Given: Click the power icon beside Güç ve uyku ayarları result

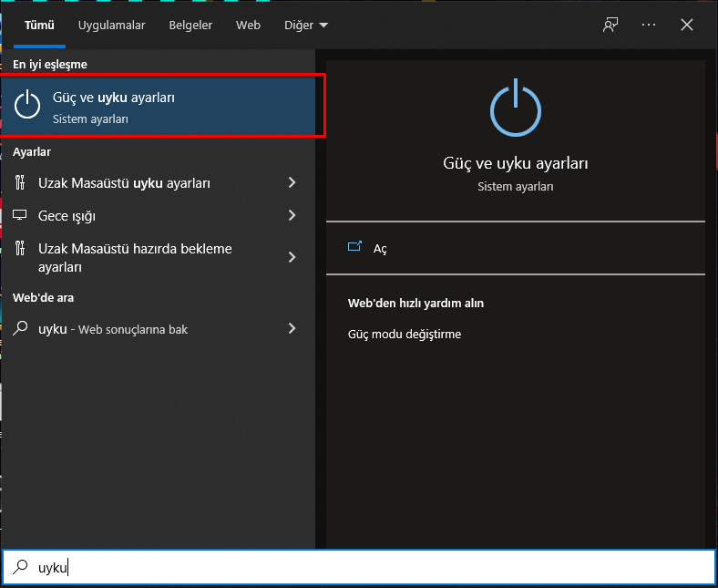Looking at the screenshot, I should click(x=27, y=105).
